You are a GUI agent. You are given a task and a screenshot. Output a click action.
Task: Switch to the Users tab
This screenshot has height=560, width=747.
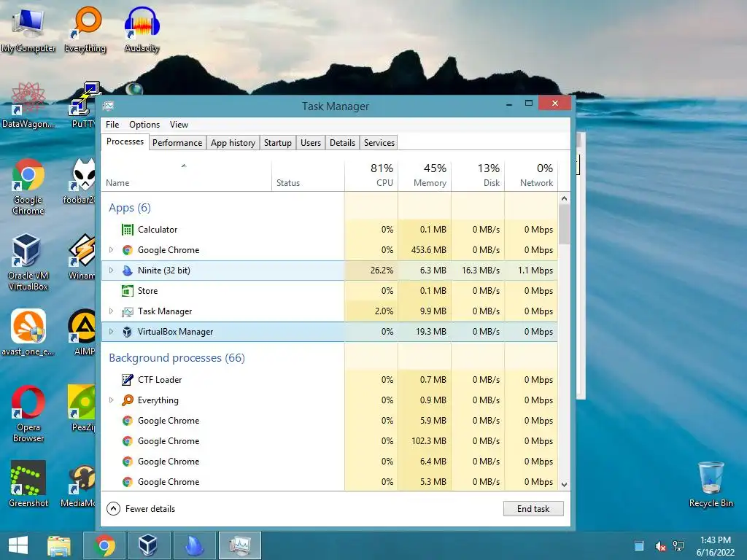pos(311,143)
